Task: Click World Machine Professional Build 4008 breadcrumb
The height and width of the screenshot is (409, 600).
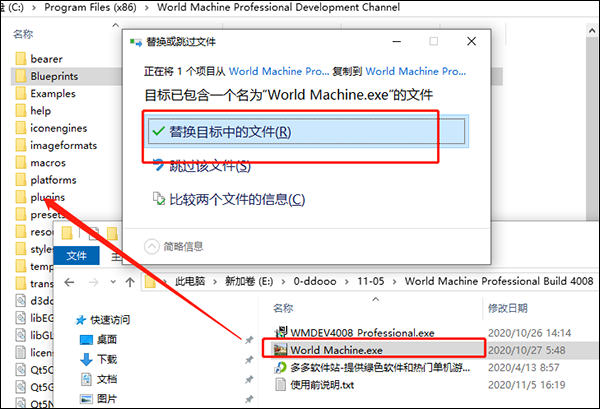Action: 499,282
